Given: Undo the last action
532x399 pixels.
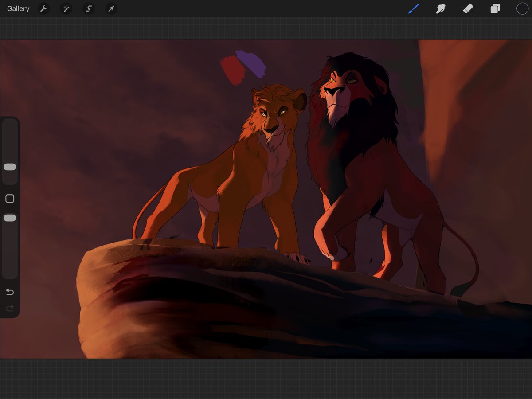Looking at the screenshot, I should [10, 292].
